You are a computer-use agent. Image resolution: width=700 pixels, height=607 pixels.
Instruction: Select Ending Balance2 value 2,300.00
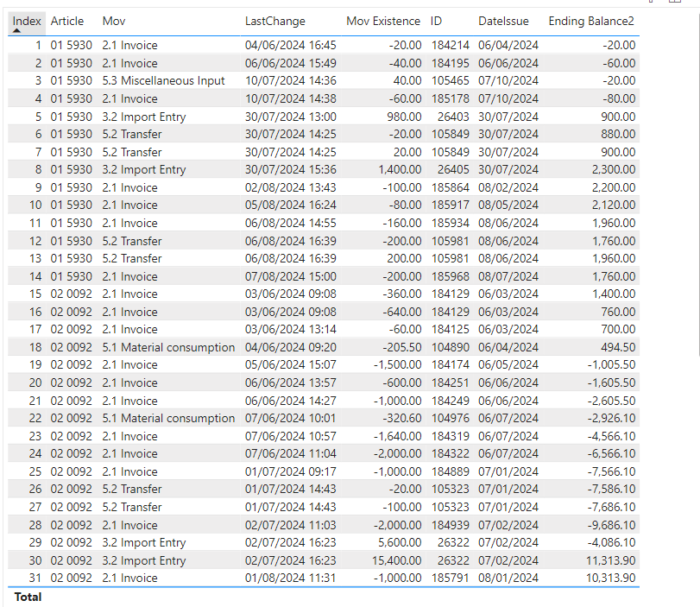coord(614,170)
